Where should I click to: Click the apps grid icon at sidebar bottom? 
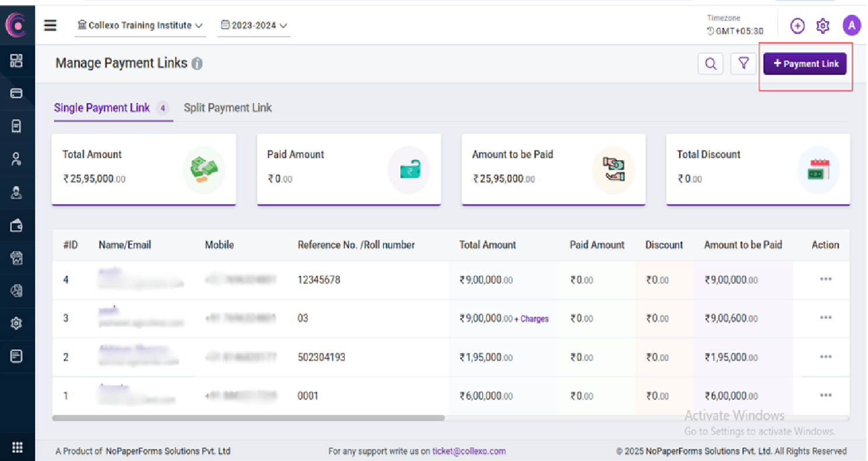click(17, 447)
